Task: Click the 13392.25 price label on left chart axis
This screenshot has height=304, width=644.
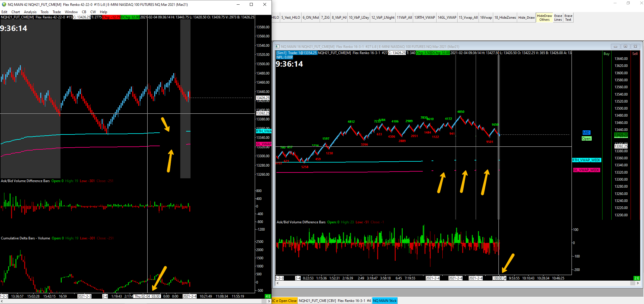Action: (x=263, y=113)
